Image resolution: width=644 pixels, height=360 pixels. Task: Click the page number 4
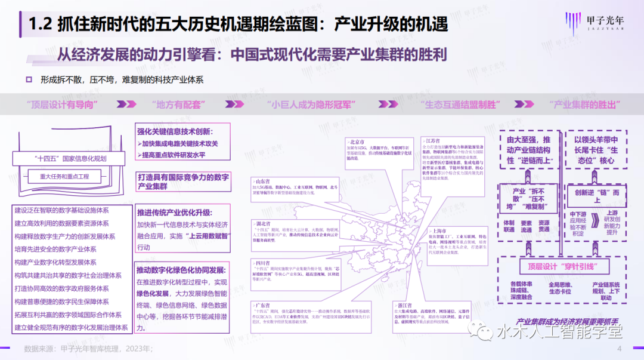click(x=619, y=349)
